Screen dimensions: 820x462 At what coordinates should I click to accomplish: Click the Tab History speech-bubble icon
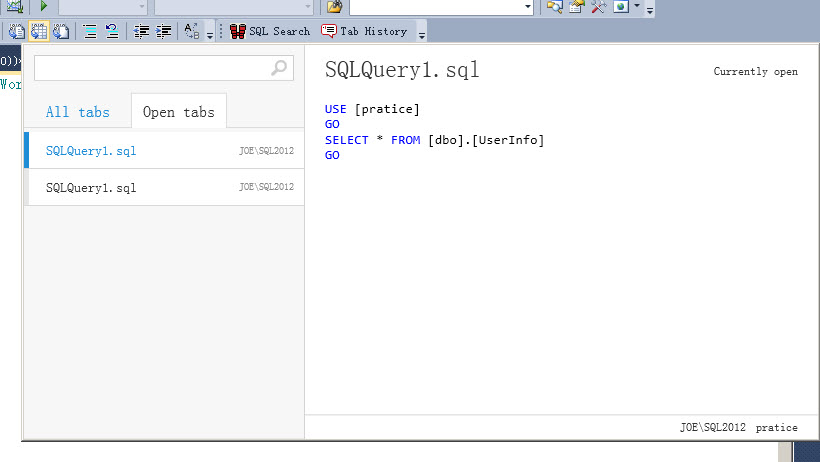pos(328,31)
